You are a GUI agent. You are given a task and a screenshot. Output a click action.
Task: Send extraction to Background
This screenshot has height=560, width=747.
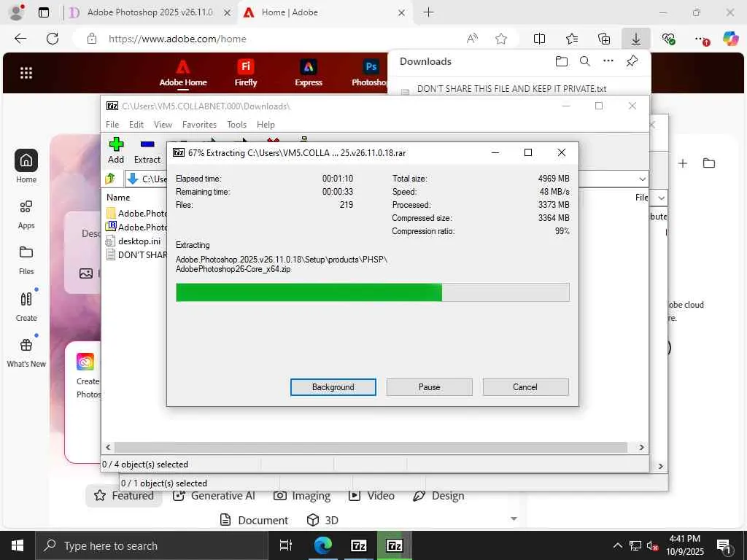pos(333,387)
